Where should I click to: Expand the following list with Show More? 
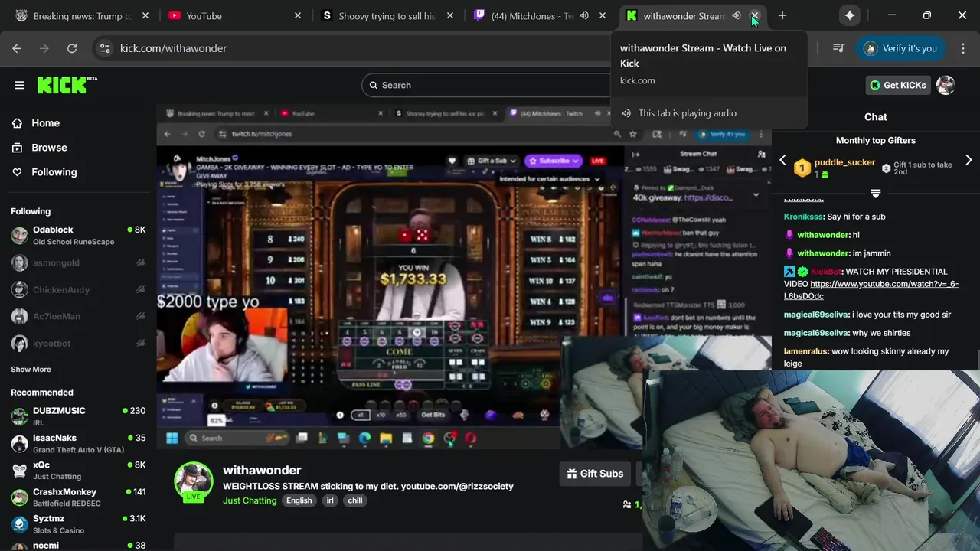click(x=31, y=370)
